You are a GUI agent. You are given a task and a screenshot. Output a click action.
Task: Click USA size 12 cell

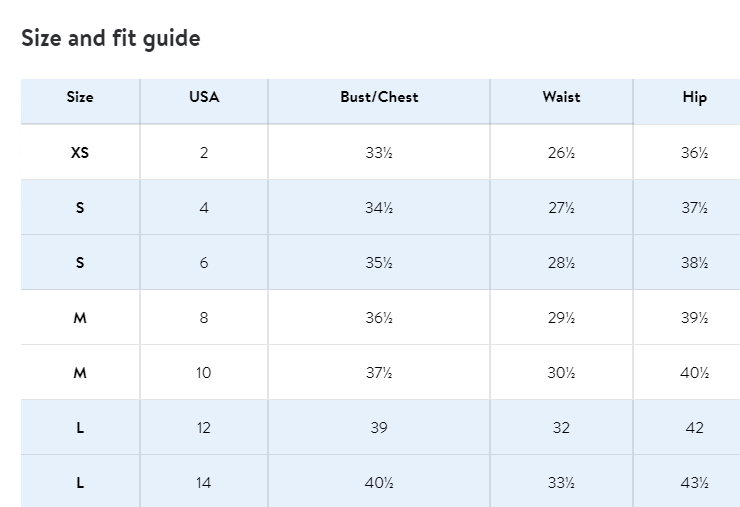tap(204, 428)
